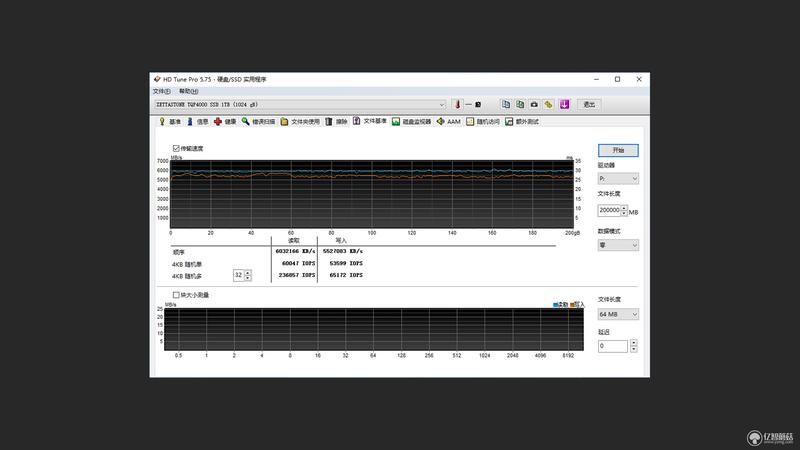
Task: Click the 236057 IOPS read value
Action: 296,275
